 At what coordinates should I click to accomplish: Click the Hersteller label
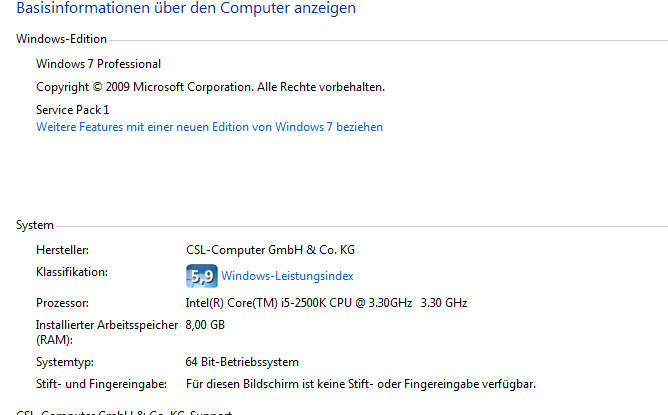63,250
